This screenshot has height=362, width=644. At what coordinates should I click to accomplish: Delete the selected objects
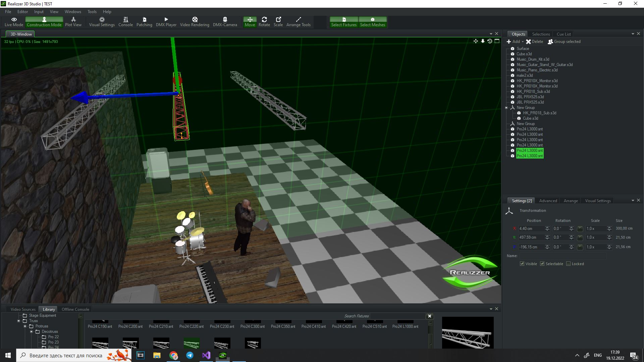click(534, 42)
